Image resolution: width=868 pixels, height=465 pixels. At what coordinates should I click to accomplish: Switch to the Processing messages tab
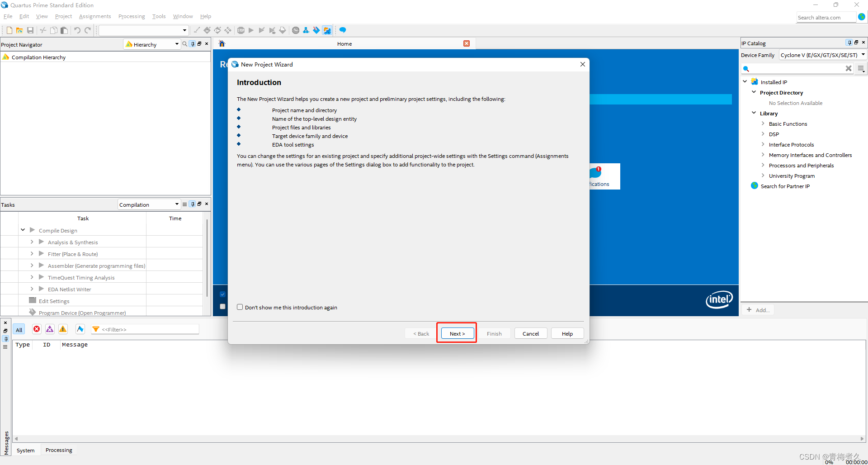(x=59, y=450)
